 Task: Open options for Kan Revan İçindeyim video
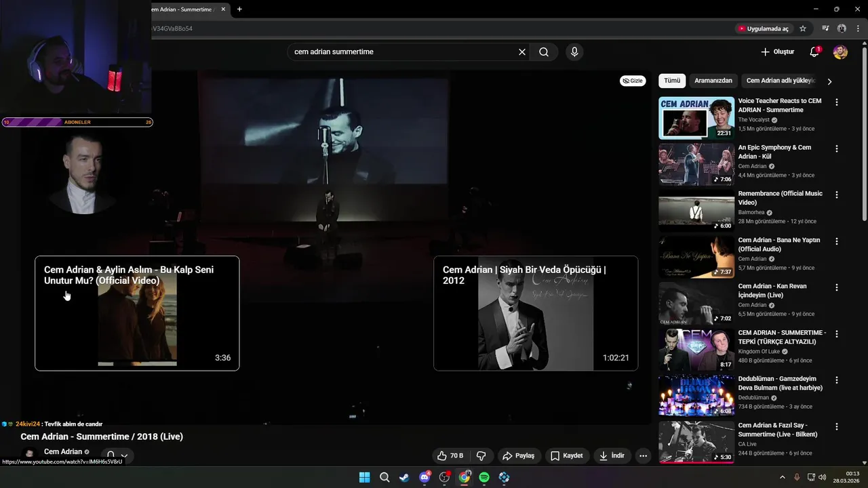click(x=837, y=287)
